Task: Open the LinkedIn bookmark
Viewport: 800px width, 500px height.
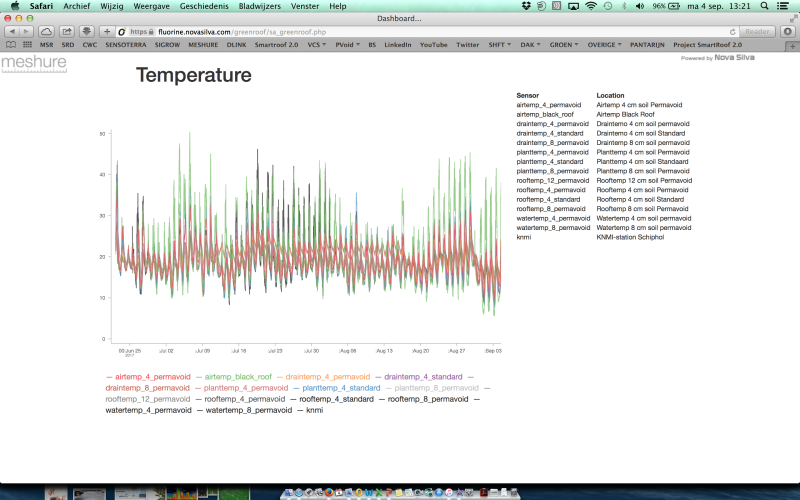Action: [398, 45]
